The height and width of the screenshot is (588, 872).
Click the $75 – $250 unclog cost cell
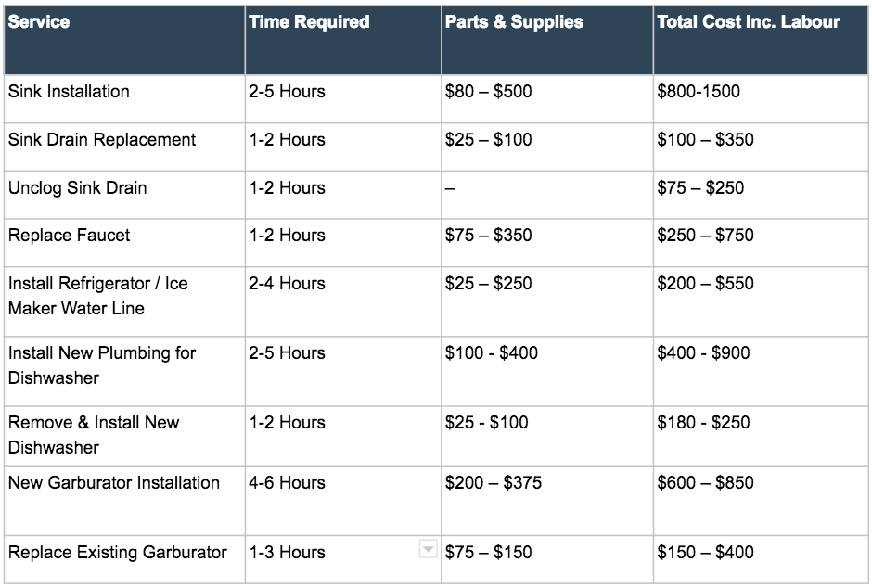click(761, 195)
